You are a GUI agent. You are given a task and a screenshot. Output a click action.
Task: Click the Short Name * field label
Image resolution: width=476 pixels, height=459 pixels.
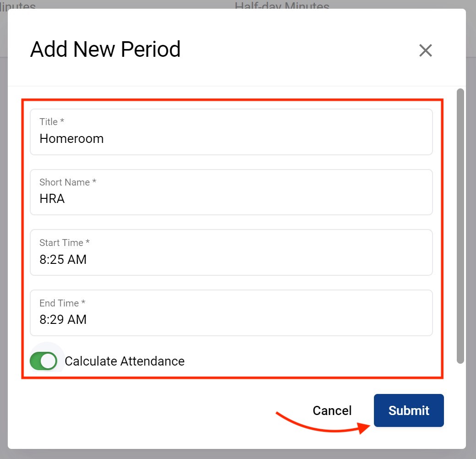pos(68,182)
